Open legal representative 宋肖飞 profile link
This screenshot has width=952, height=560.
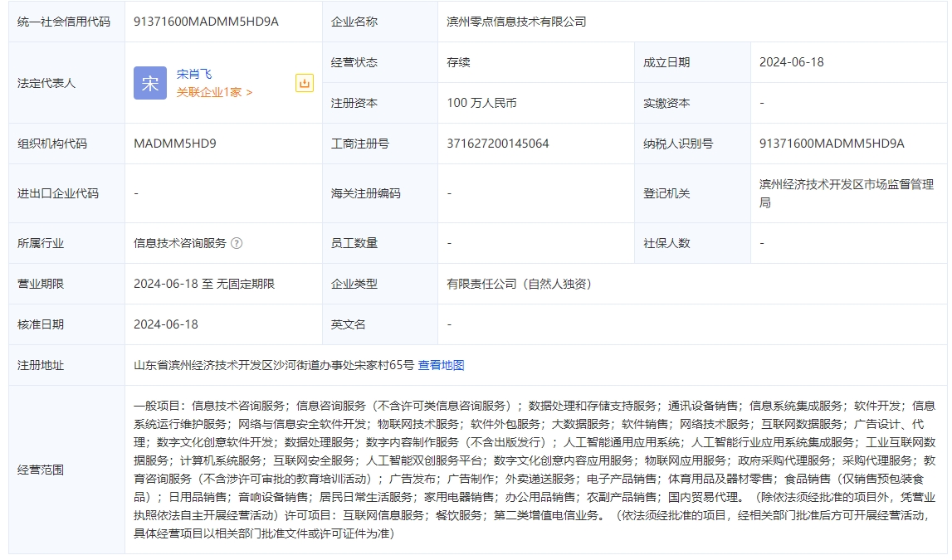click(x=194, y=74)
